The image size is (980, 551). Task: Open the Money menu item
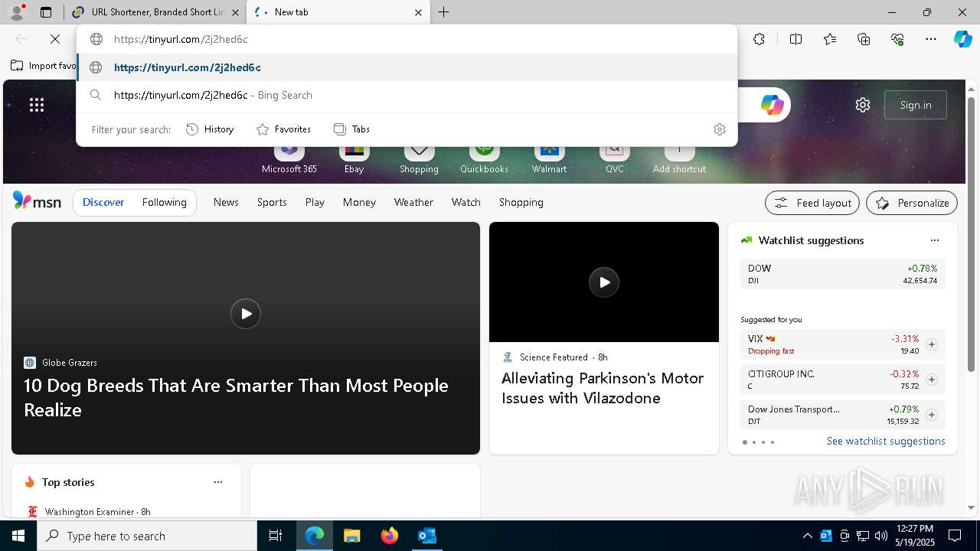(359, 202)
